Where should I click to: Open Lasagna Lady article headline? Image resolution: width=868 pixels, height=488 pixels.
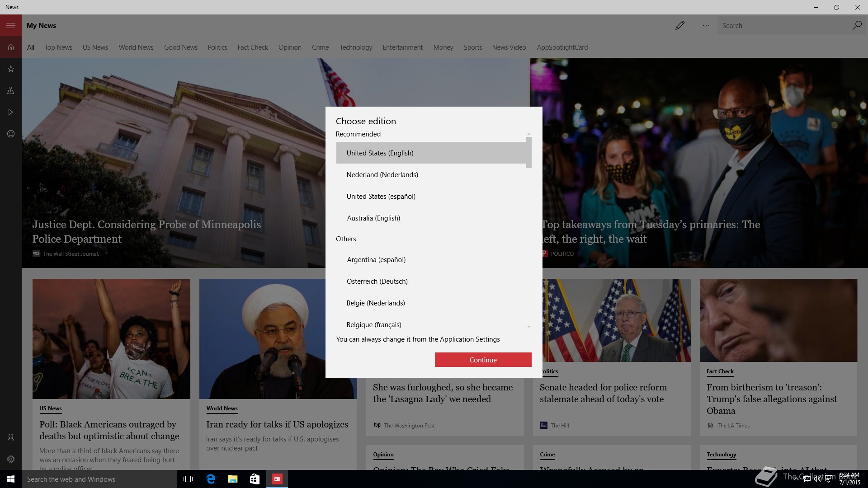point(443,393)
